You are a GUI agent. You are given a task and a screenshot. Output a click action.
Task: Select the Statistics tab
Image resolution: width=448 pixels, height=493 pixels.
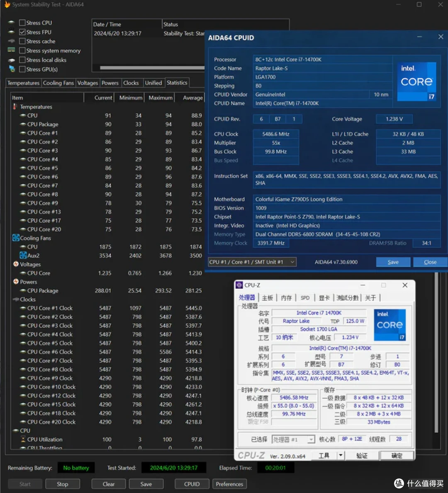coord(177,83)
